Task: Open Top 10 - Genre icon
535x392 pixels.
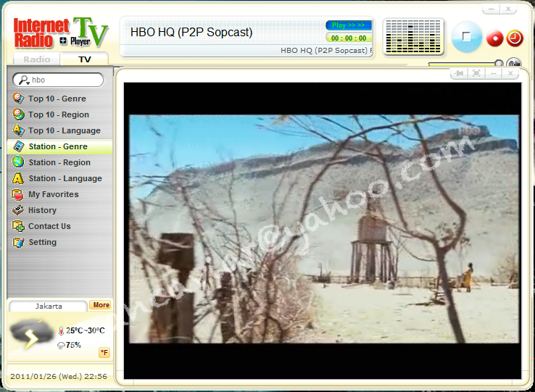Action: tap(18, 99)
